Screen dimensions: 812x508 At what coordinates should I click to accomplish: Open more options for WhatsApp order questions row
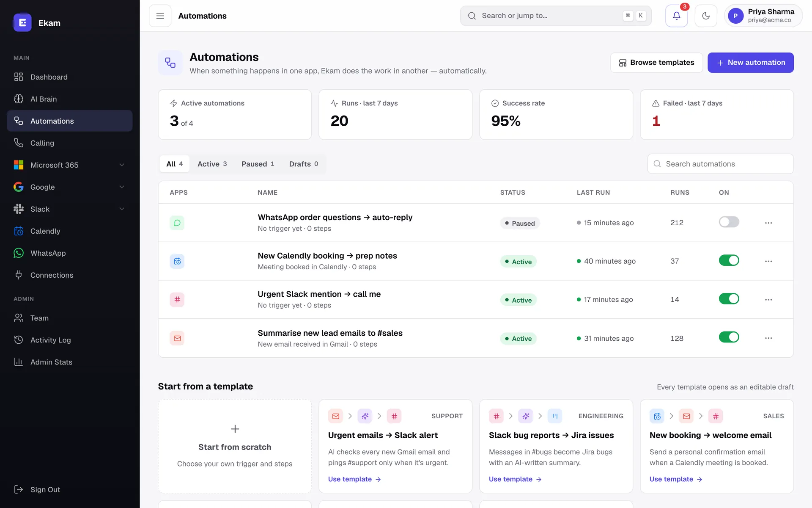tap(768, 223)
